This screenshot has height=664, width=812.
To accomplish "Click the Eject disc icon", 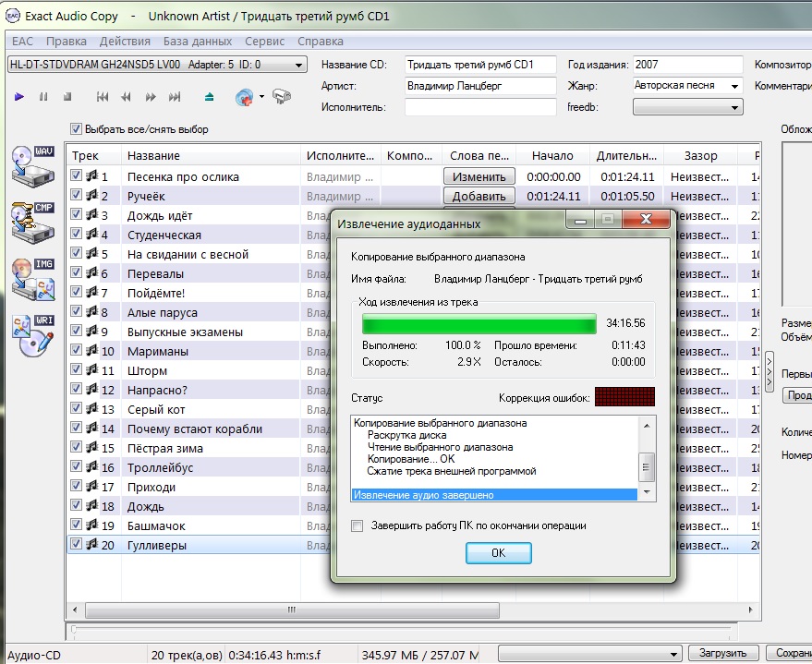I will [209, 96].
